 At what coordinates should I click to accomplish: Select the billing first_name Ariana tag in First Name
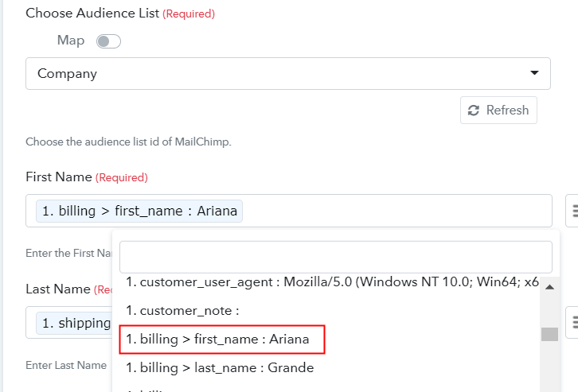point(139,211)
